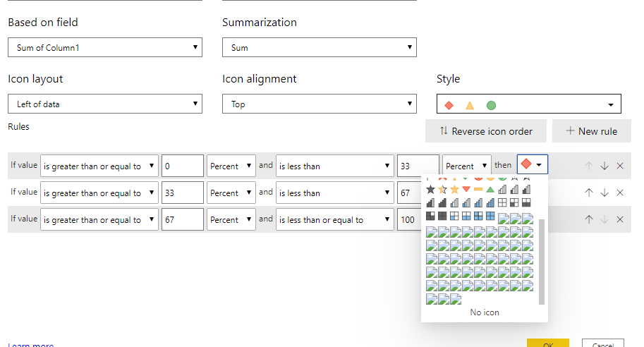This screenshot has width=644, height=347.
Task: Pick the blue grid with two quadrants filled
Action: pos(466,216)
